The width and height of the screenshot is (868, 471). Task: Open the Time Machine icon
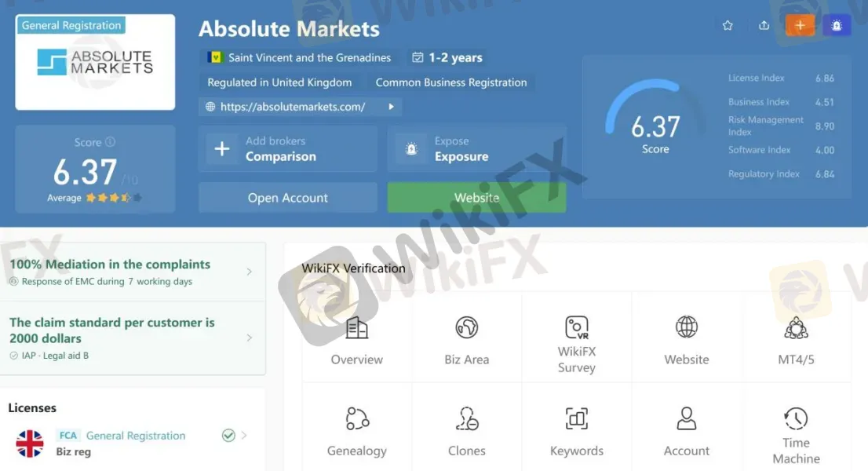coord(796,418)
